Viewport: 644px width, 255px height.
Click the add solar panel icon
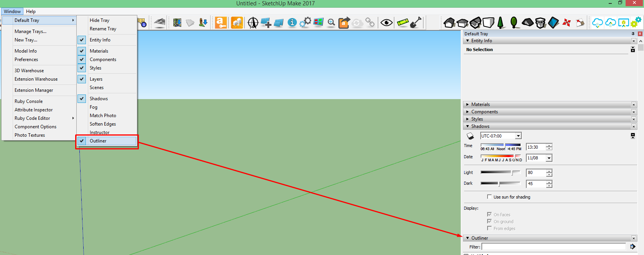(x=266, y=23)
